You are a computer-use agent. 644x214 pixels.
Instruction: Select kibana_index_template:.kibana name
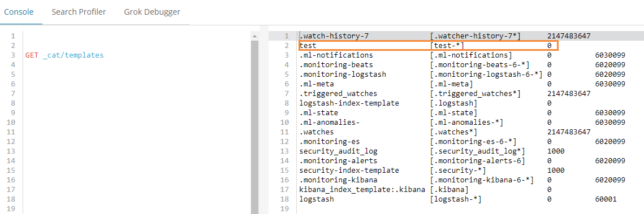pos(362,190)
